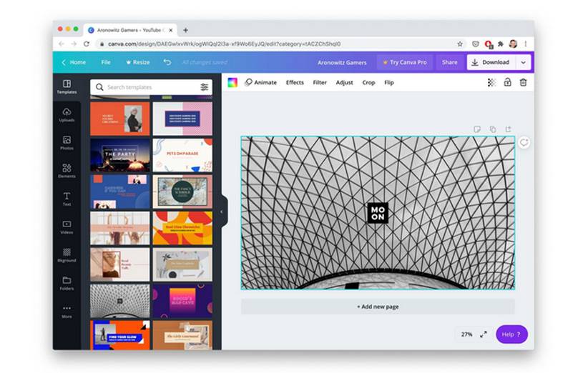
Task: Click the comment bubble beside the canvas
Action: [524, 142]
